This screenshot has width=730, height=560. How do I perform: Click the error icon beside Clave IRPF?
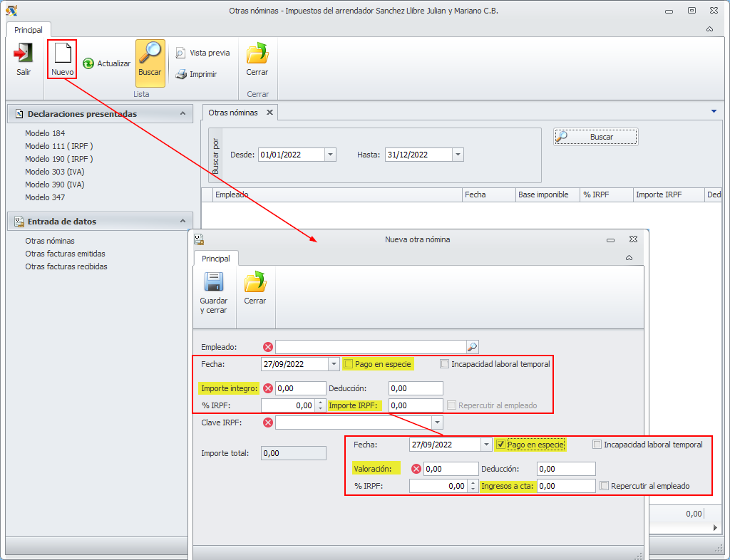(268, 422)
